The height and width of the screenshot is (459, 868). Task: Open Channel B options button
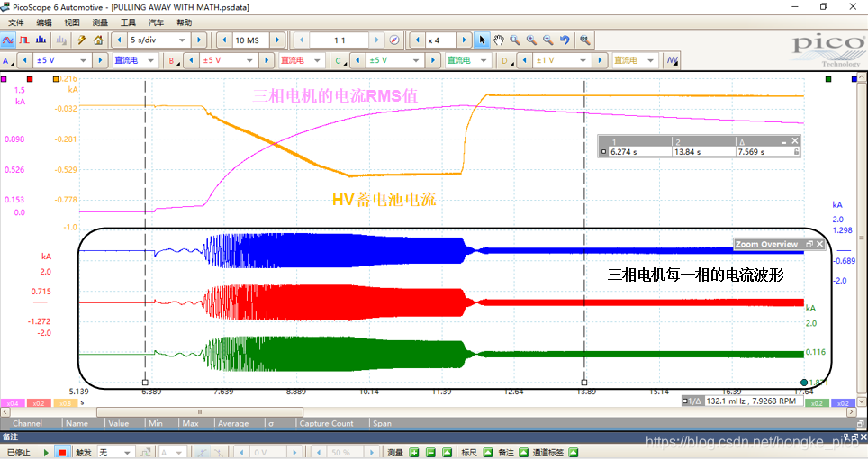174,60
